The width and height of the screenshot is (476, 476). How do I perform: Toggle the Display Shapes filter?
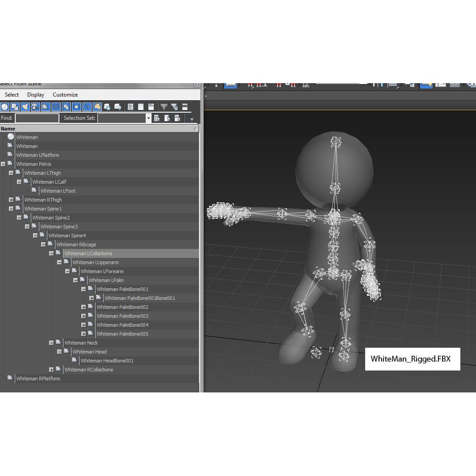(x=15, y=106)
